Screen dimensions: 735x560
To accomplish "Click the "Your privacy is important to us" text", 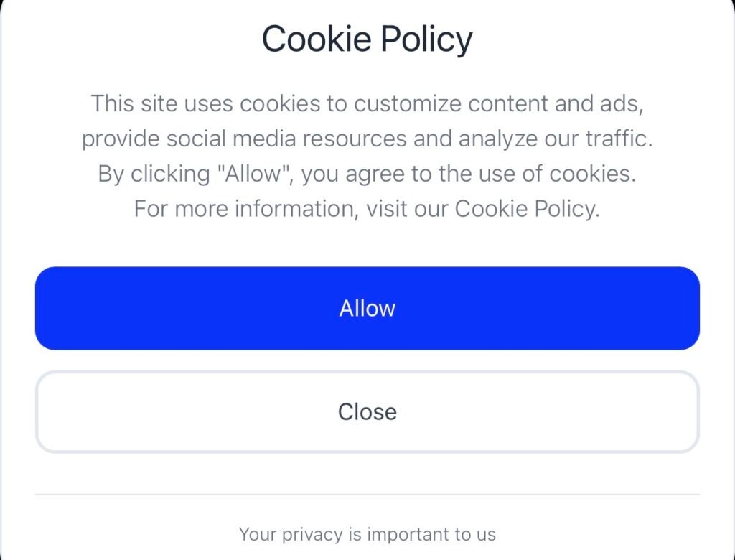I will [x=367, y=534].
